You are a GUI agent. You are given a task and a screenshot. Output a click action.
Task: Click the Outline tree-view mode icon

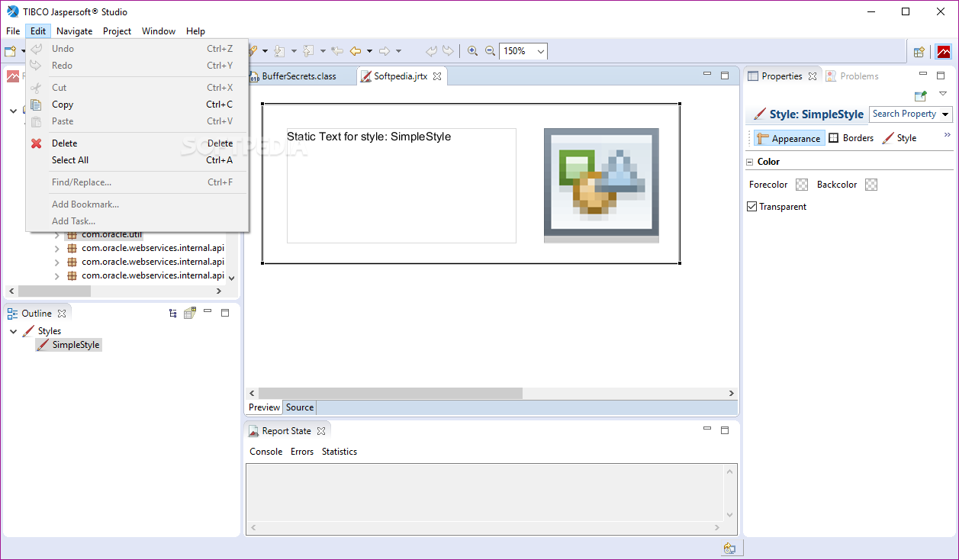(x=173, y=313)
